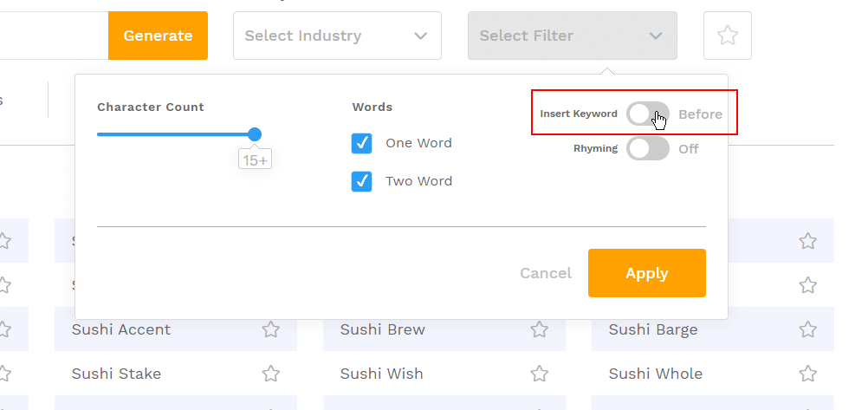
Task: Open the Select Industry dropdown
Action: coord(337,36)
